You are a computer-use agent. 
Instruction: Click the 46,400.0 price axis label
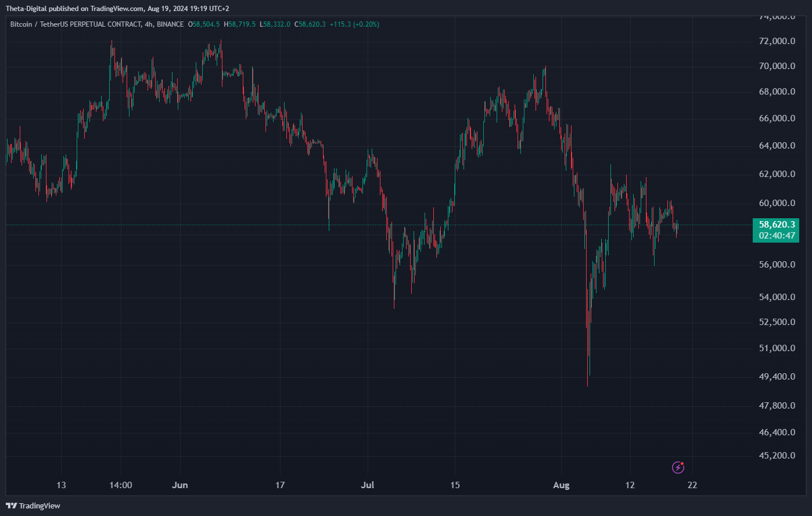[x=777, y=432]
